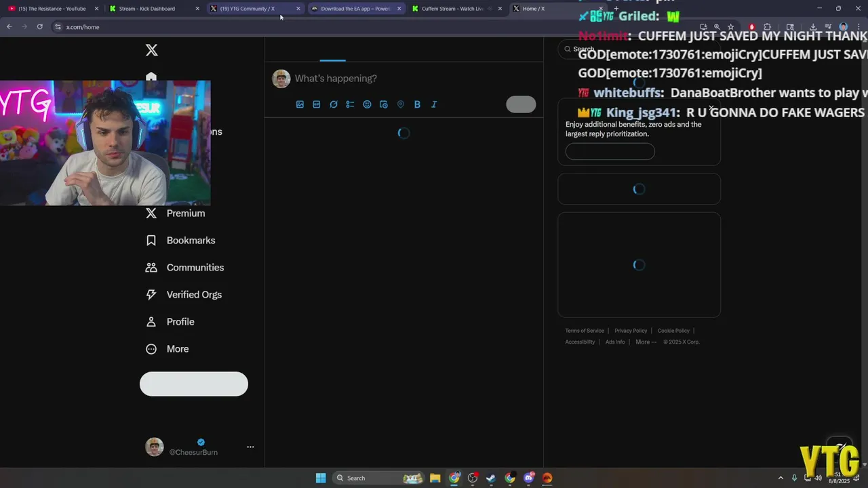Screen dimensions: 868x488
Task: Open the Windows Start menu
Action: point(321,478)
